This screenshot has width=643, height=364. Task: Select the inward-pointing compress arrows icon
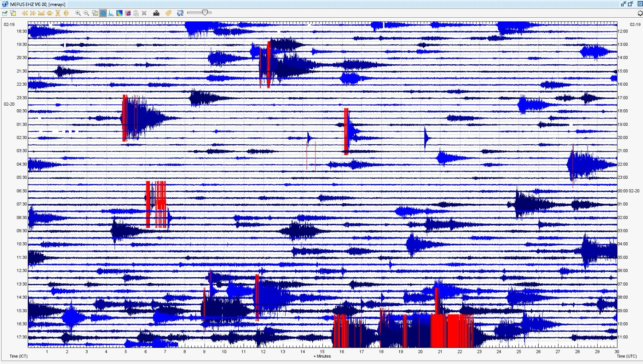pos(42,12)
